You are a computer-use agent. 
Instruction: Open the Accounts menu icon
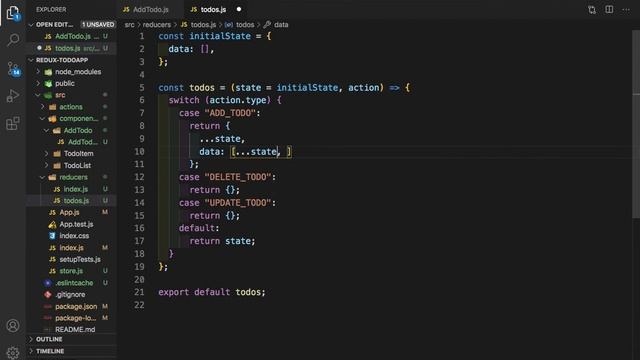pyautogui.click(x=13, y=325)
